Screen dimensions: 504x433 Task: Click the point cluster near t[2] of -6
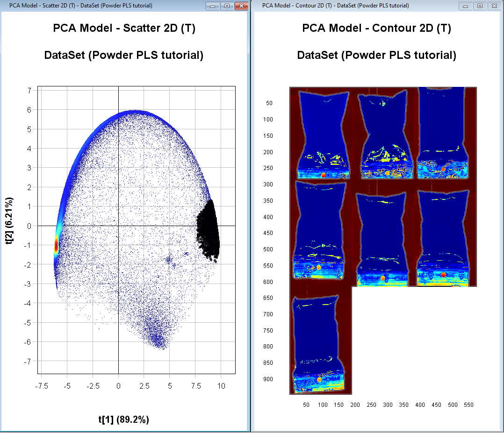[x=157, y=337]
